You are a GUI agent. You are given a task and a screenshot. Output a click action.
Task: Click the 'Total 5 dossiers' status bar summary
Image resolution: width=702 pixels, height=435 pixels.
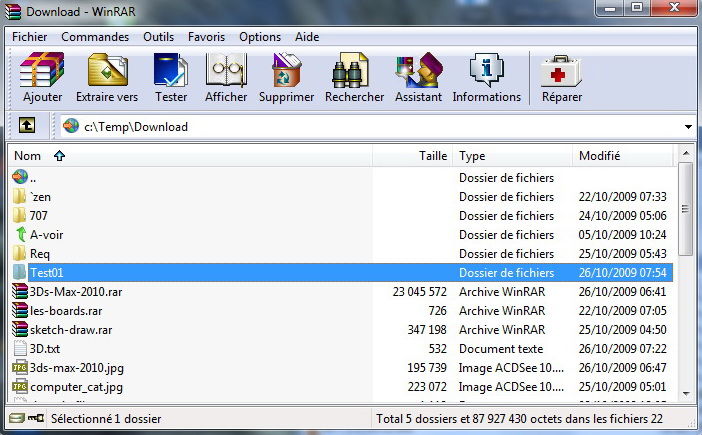click(x=519, y=419)
